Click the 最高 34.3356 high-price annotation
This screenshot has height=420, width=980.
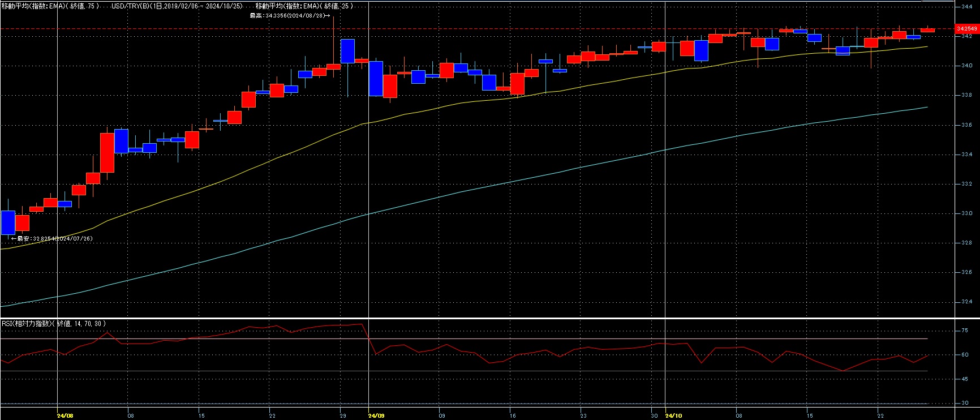[x=290, y=15]
